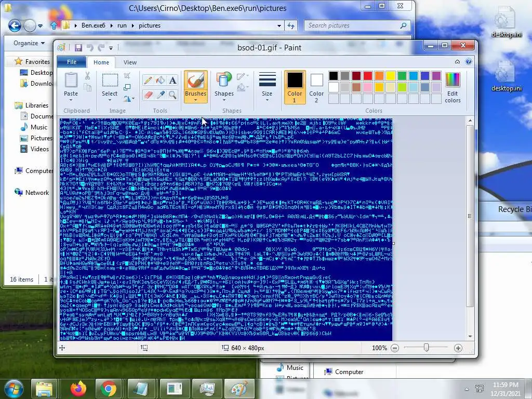
Task: Open address bar history dropdown in Explorer
Action: [279, 25]
